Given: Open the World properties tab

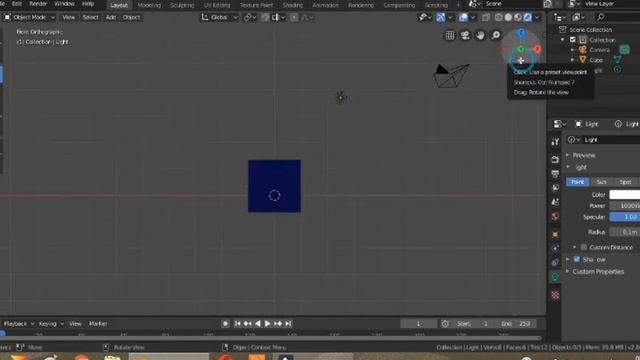Looking at the screenshot, I should click(555, 216).
